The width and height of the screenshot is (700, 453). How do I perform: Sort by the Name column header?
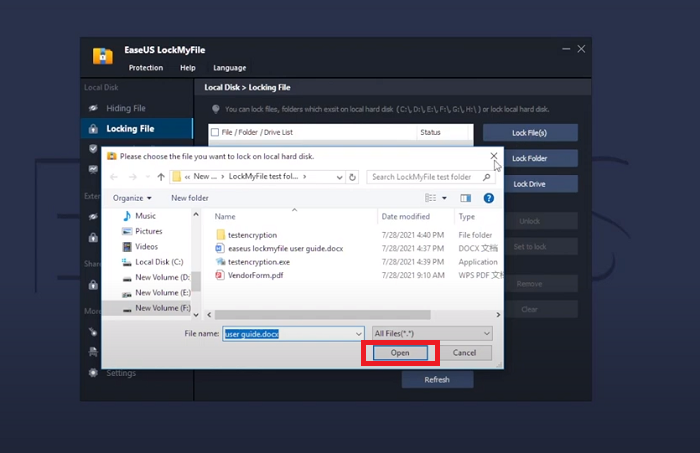pyautogui.click(x=225, y=216)
